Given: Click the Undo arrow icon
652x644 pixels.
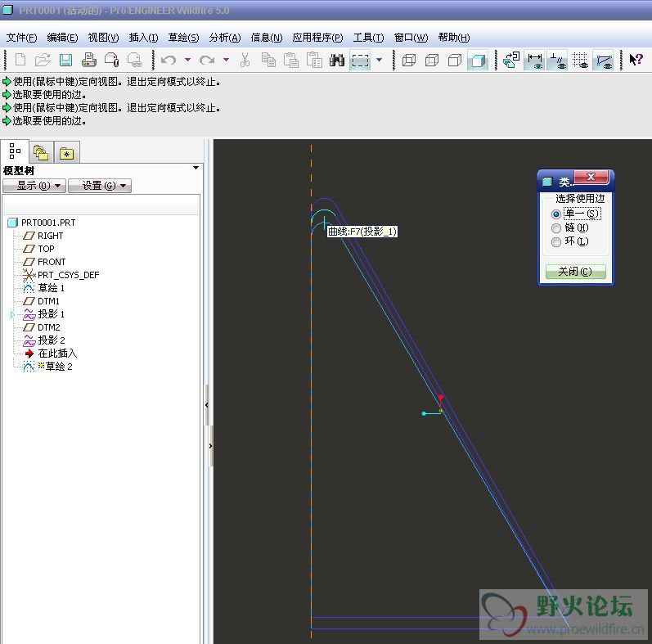Looking at the screenshot, I should [x=169, y=60].
